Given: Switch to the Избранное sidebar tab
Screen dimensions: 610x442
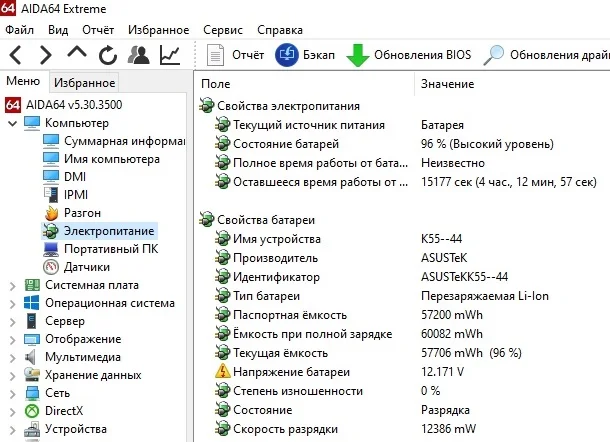Looking at the screenshot, I should 84,82.
